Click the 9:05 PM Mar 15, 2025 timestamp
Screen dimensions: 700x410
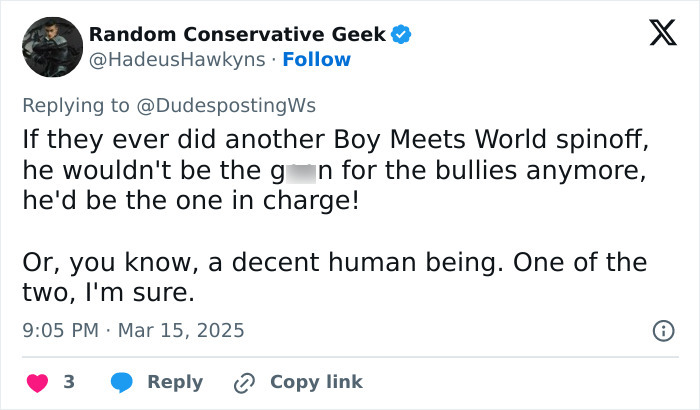[x=133, y=330]
